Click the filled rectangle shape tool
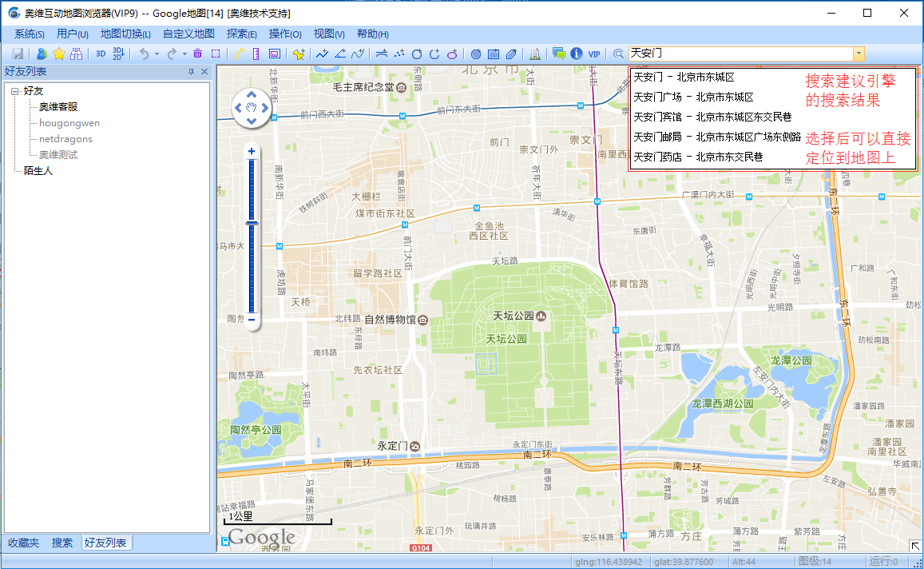The height and width of the screenshot is (569, 924). (x=494, y=54)
